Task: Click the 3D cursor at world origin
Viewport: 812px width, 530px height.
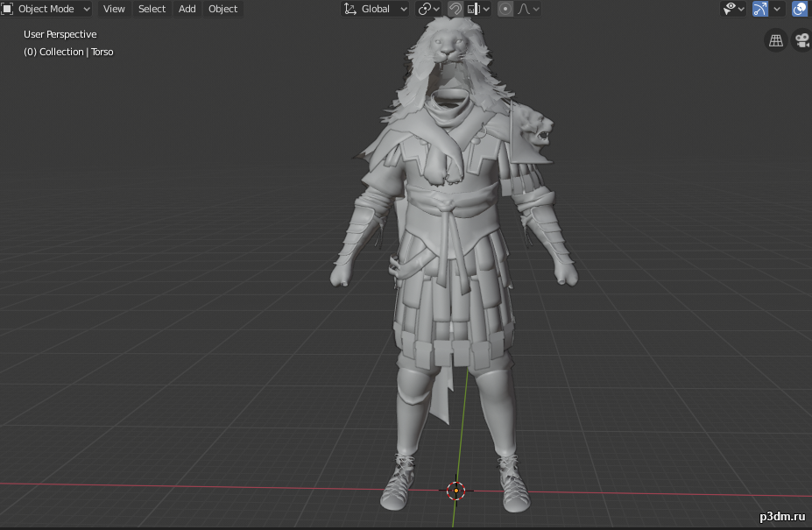Action: tap(455, 491)
